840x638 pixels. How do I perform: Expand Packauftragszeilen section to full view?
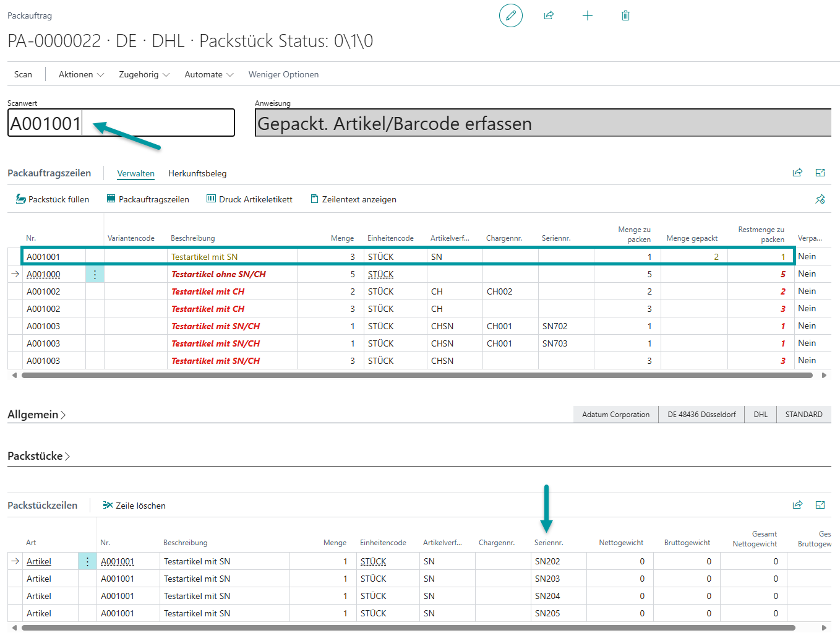pos(820,173)
